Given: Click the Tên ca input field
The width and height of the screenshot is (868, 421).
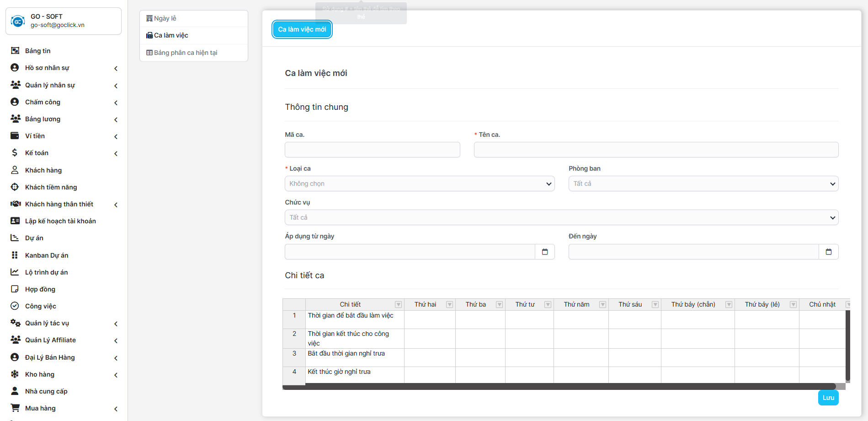Looking at the screenshot, I should [656, 150].
